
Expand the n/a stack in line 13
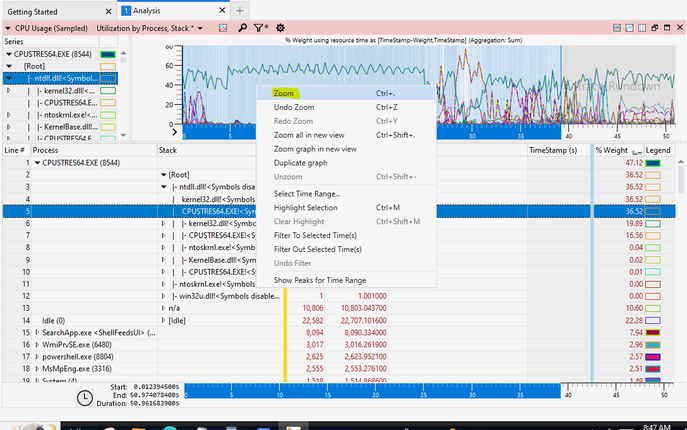163,308
